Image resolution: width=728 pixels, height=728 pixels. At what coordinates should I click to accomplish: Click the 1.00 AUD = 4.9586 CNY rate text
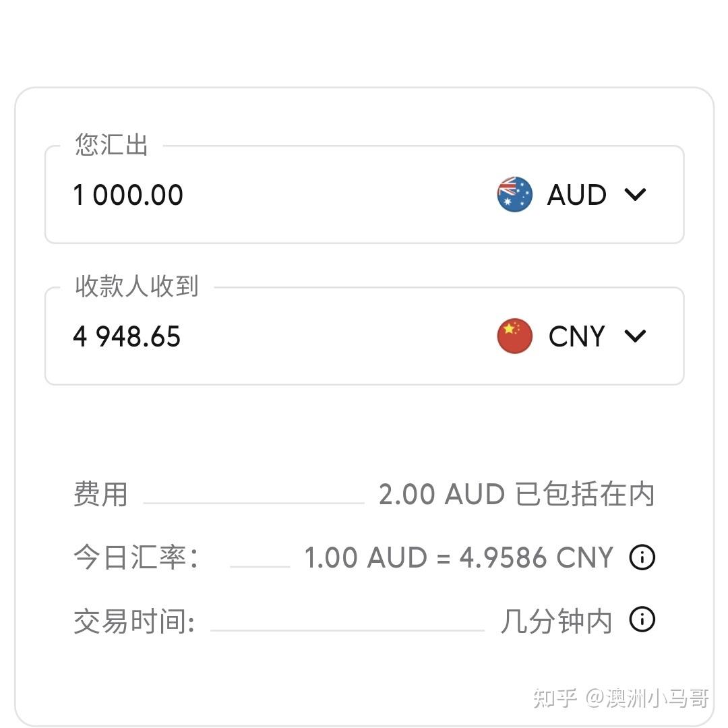click(458, 557)
